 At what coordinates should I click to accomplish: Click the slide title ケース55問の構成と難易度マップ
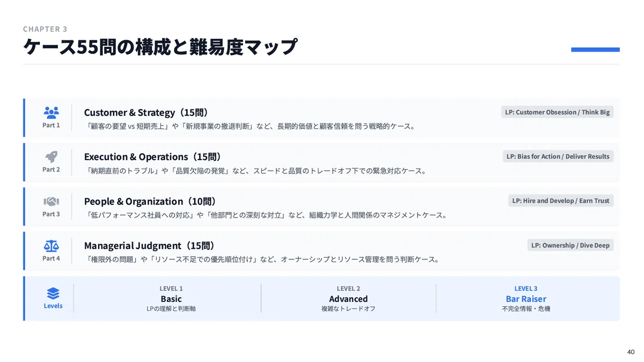tap(160, 47)
